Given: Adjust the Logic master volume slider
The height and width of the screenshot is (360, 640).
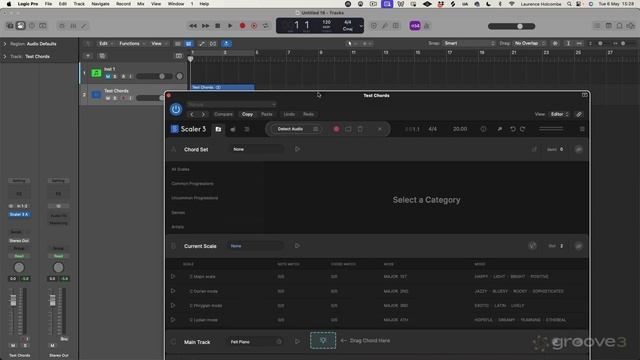Looking at the screenshot, I should (511, 26).
